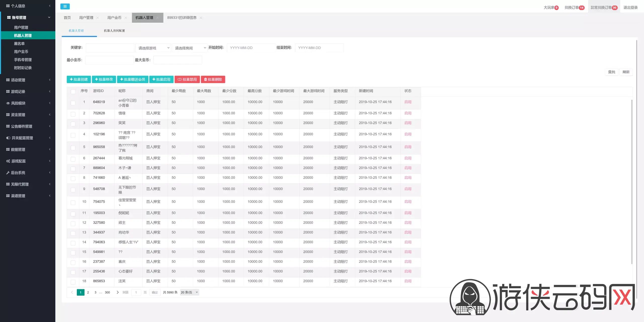Click the 个人信息 grid icon in sidebar
644x322 pixels.
(x=8, y=6)
